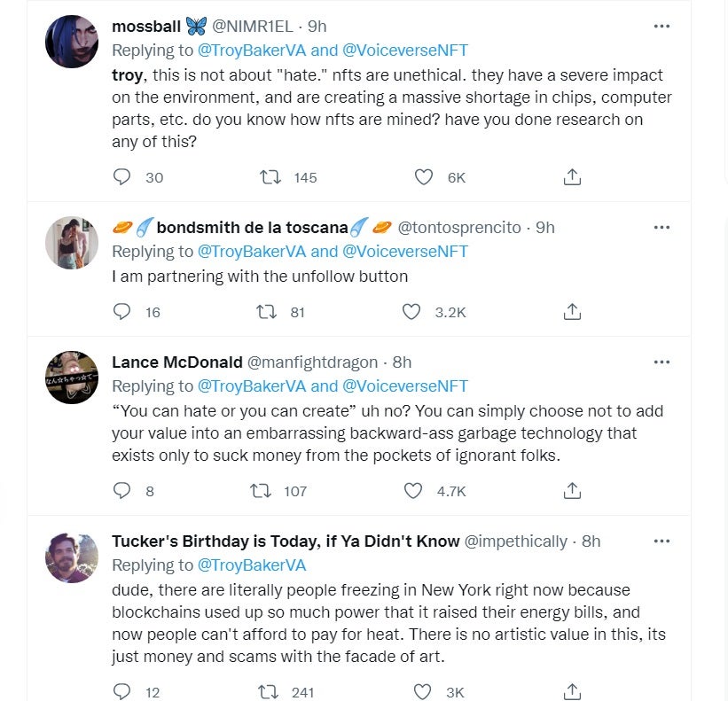Like Lance McDonald's tweet
This screenshot has height=701, width=728.
[411, 490]
